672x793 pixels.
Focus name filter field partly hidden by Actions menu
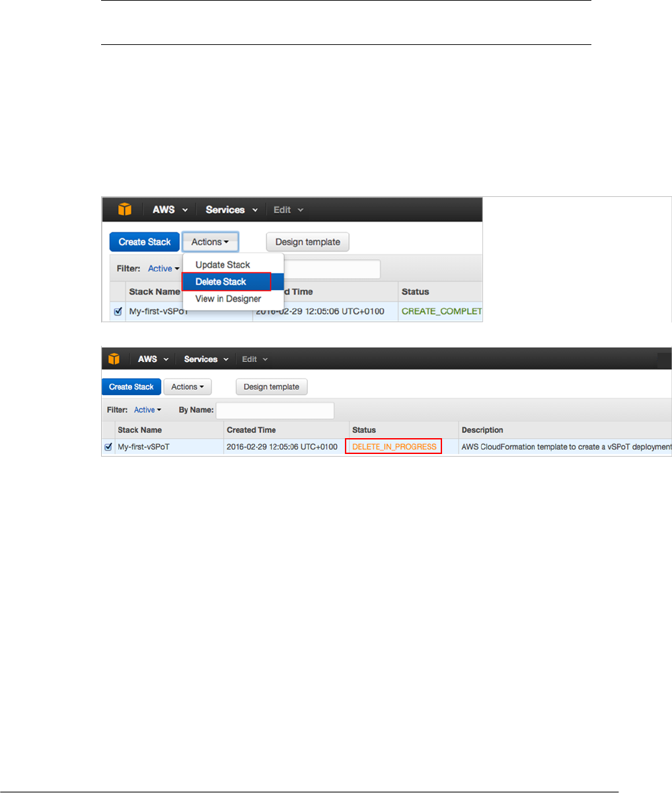(x=332, y=269)
